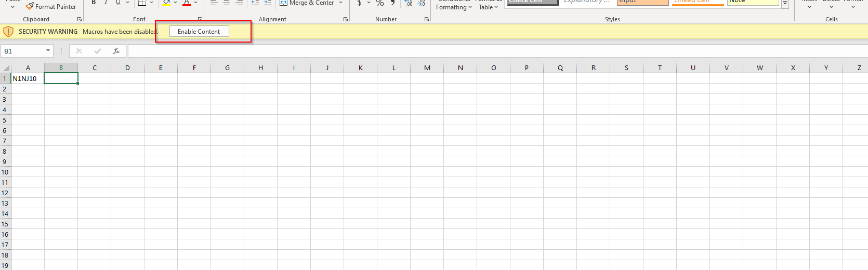Click the Format Painter brush icon
868x270 pixels.
(x=30, y=6)
